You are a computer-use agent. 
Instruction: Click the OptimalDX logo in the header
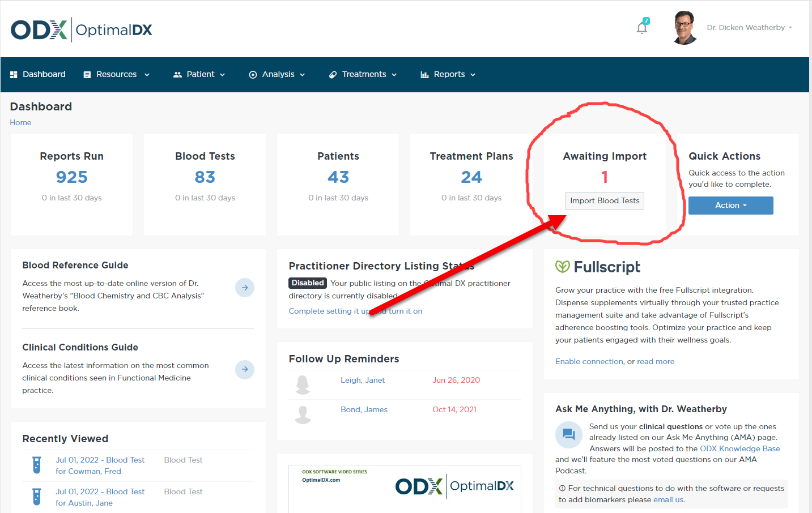pyautogui.click(x=82, y=29)
